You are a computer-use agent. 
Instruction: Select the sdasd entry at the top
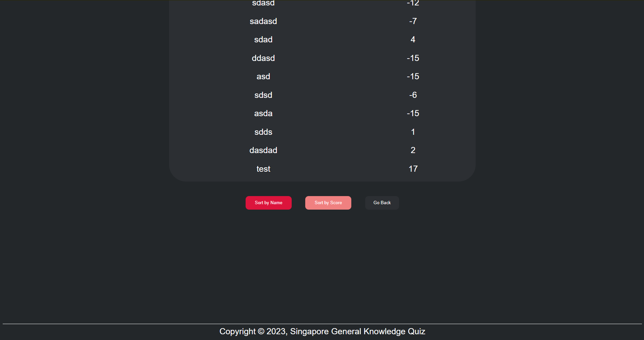point(263,3)
